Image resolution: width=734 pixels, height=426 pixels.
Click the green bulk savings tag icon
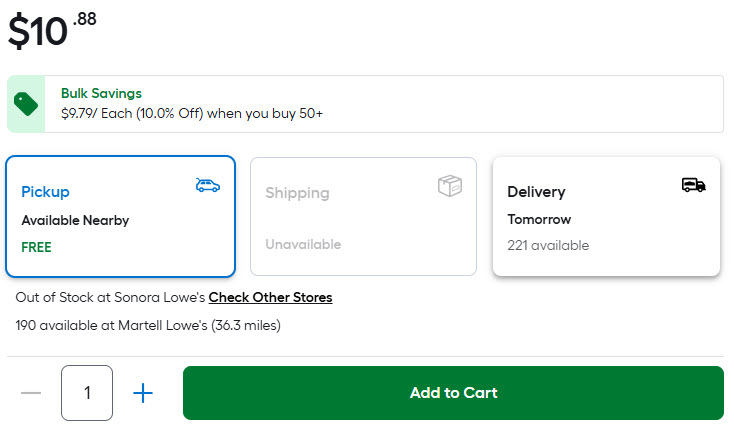click(26, 104)
